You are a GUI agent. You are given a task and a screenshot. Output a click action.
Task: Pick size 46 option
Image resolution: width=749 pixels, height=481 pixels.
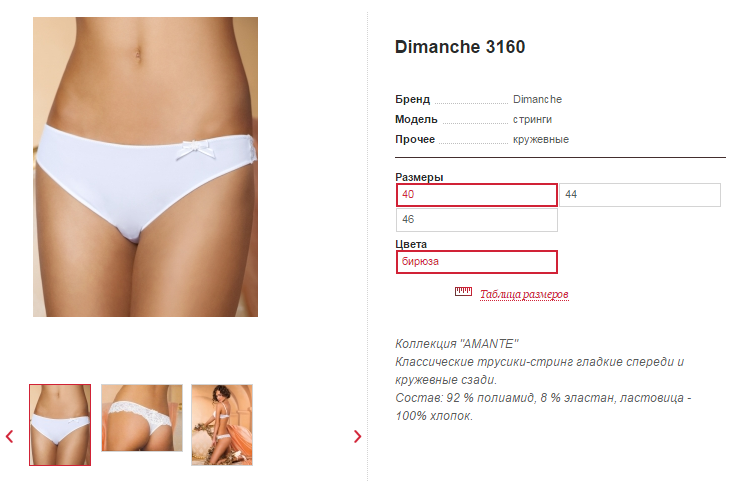[x=477, y=220]
